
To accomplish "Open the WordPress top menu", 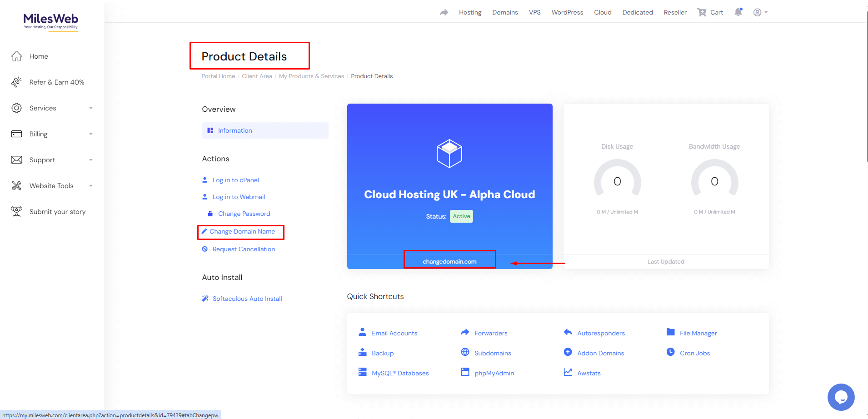I will coord(567,12).
